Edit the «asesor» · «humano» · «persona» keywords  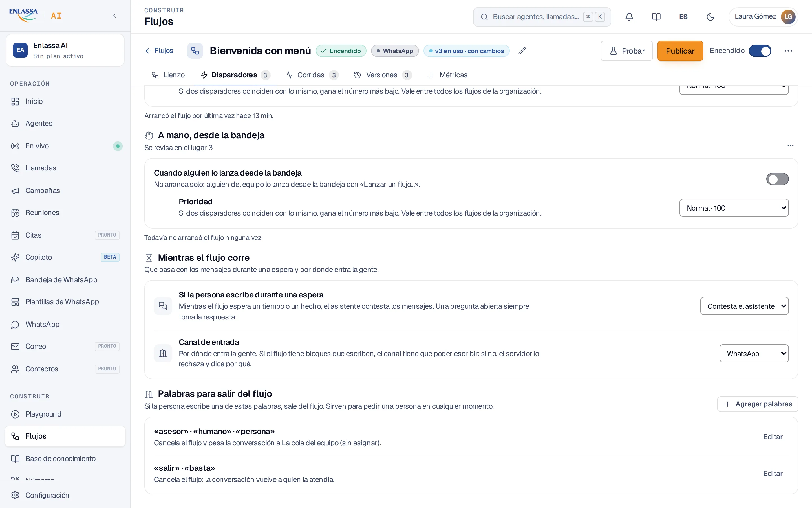click(x=773, y=437)
